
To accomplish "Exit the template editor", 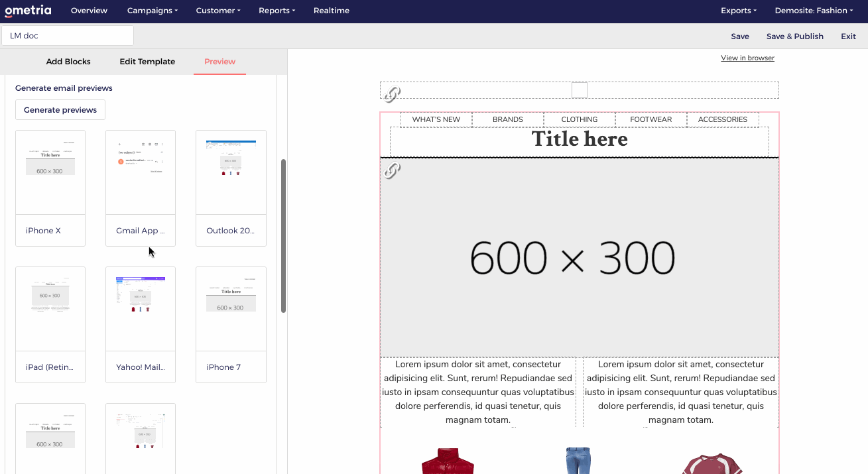I will click(x=848, y=36).
